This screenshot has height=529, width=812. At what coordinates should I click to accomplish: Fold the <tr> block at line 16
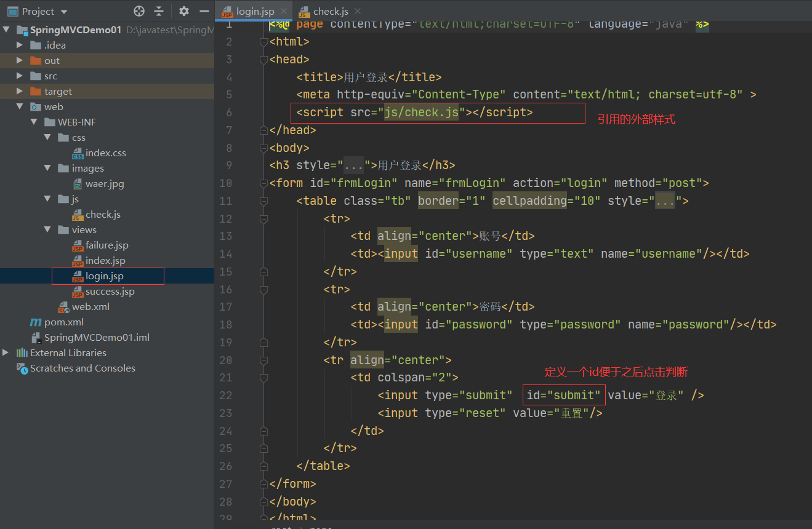(x=264, y=290)
